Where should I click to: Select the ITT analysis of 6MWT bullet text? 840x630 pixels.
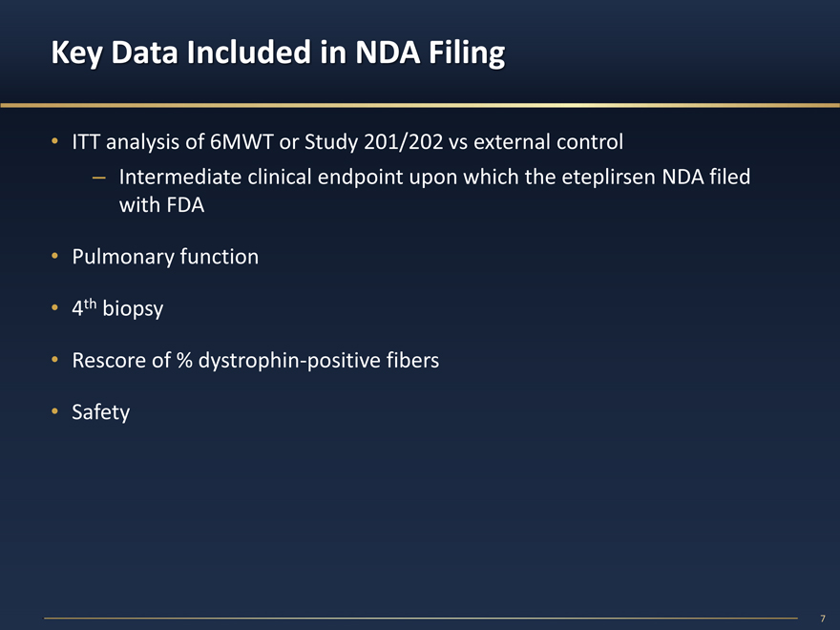(x=347, y=143)
